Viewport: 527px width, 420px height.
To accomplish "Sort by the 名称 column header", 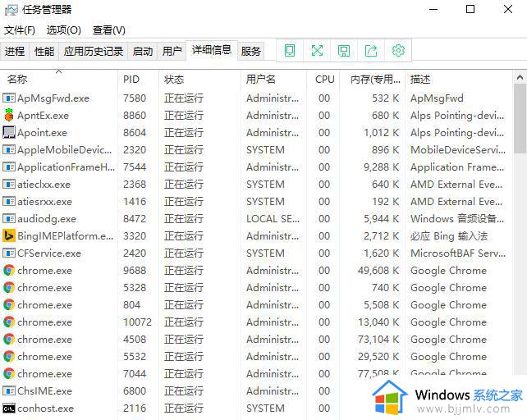I will tap(59, 80).
